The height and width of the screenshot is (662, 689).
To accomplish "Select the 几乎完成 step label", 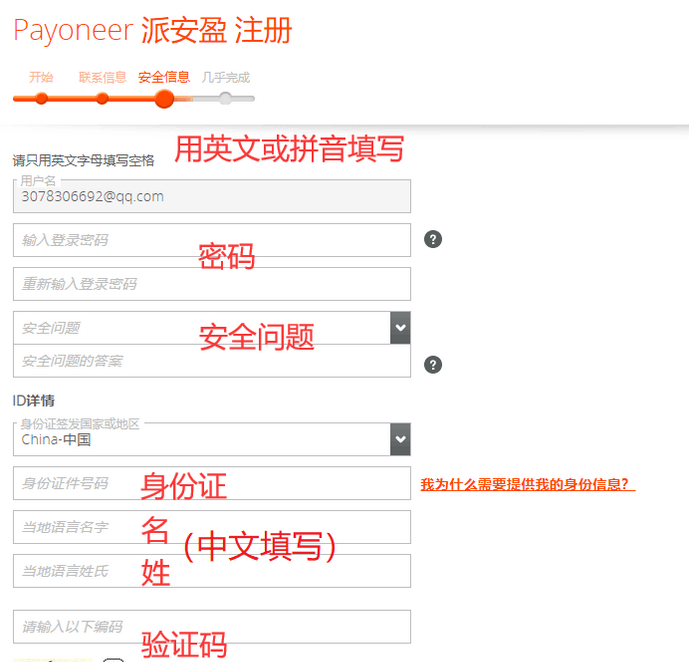I will pyautogui.click(x=225, y=78).
